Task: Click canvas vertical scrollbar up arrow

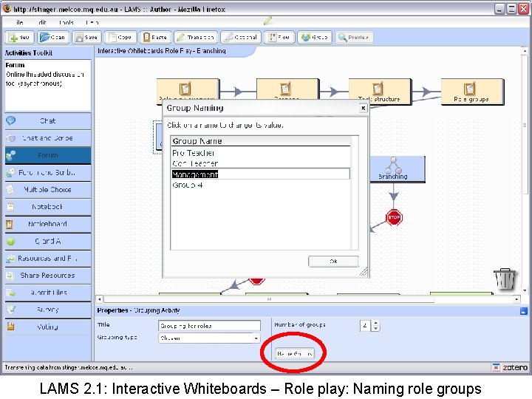Action: click(x=525, y=51)
